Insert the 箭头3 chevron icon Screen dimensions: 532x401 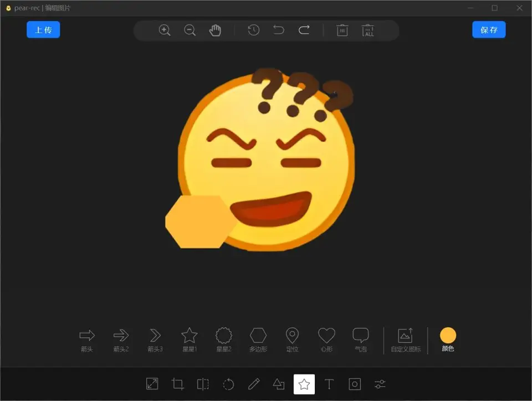coord(155,340)
